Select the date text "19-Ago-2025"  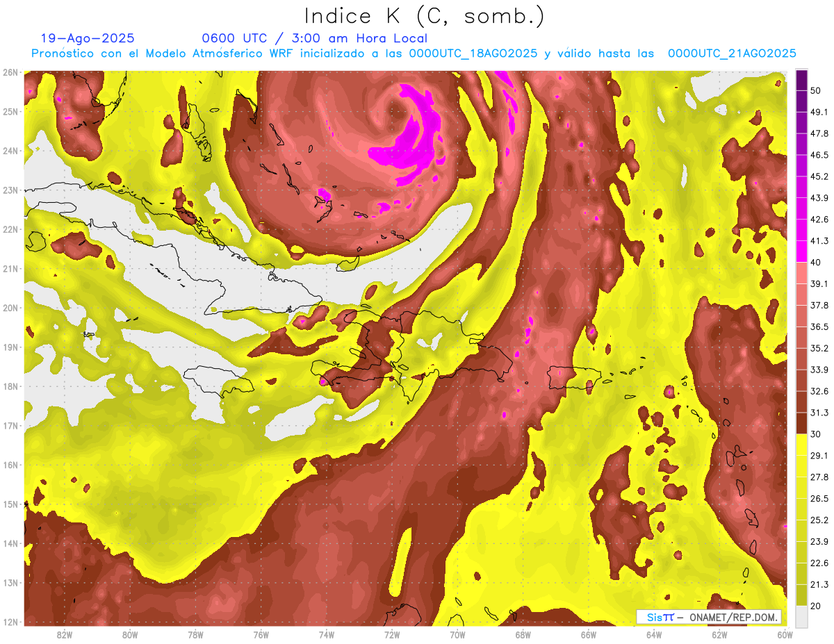(88, 38)
